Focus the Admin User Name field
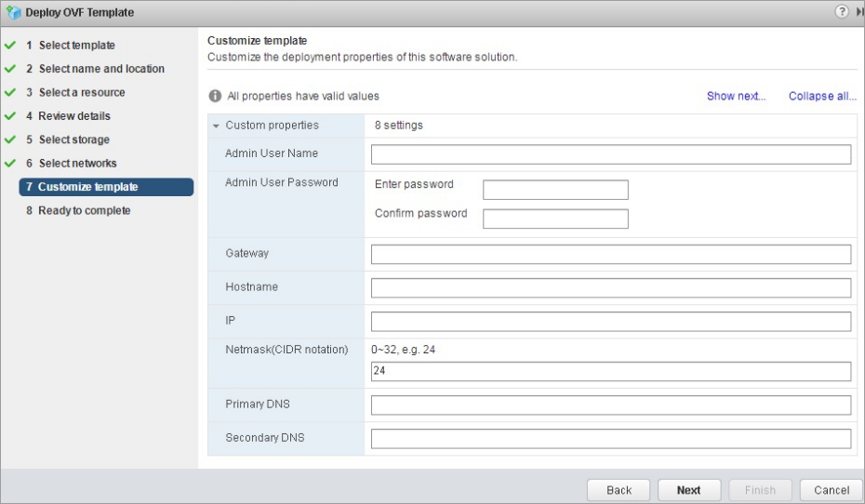The height and width of the screenshot is (504, 865). 611,154
